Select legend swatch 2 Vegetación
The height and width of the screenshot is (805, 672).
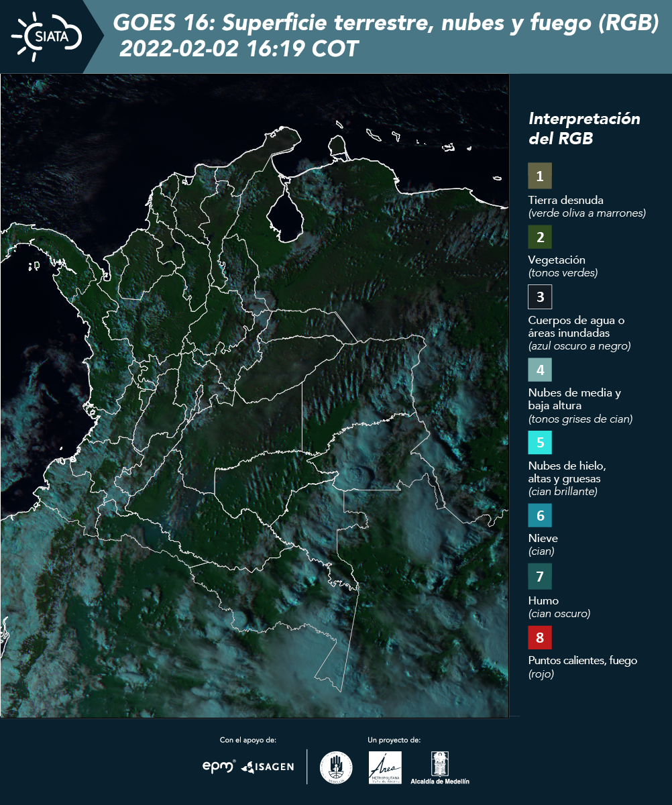point(540,236)
